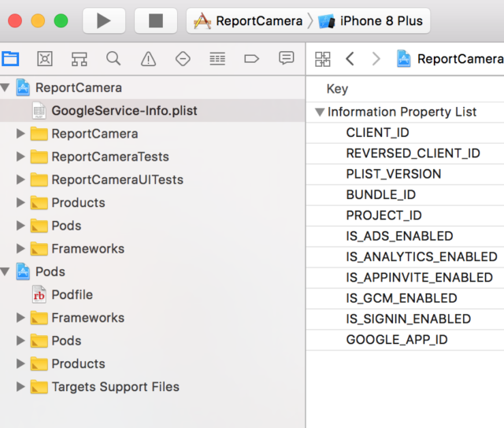Select the PROJECT_ID key
The width and height of the screenshot is (504, 428).
[x=384, y=215]
